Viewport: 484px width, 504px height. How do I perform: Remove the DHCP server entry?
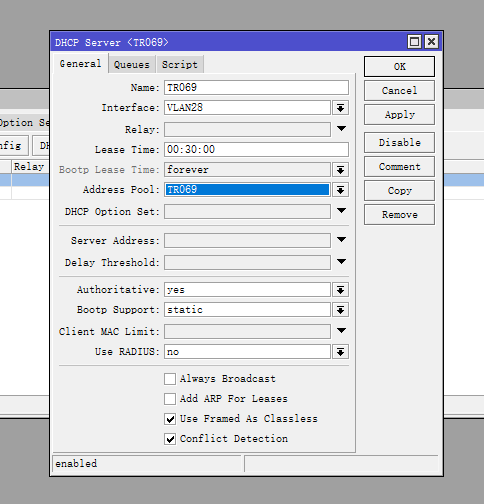pyautogui.click(x=399, y=215)
